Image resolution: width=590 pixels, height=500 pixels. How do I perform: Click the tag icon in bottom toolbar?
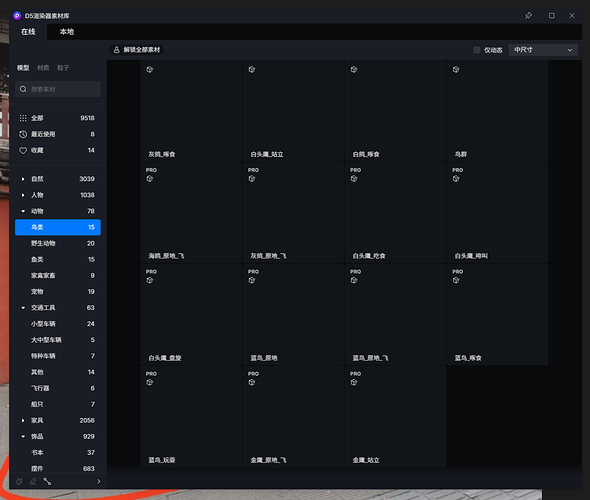tap(19, 481)
